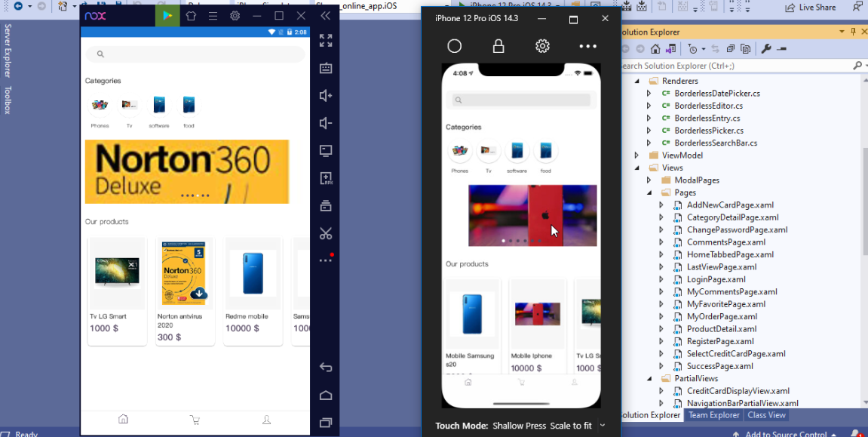Toggle Show All Files
The height and width of the screenshot is (437, 868).
point(745,49)
